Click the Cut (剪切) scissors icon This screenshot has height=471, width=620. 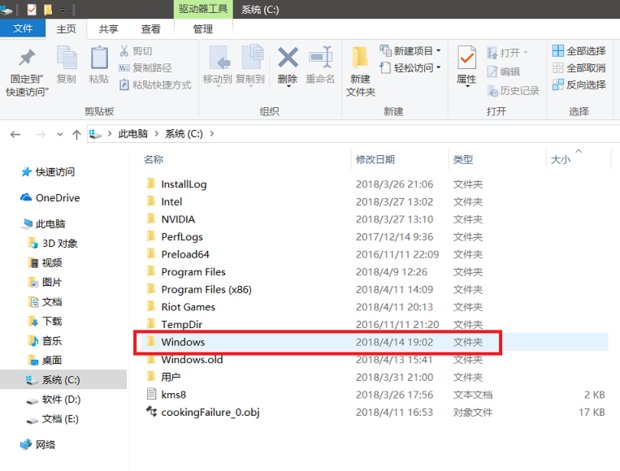pos(124,51)
